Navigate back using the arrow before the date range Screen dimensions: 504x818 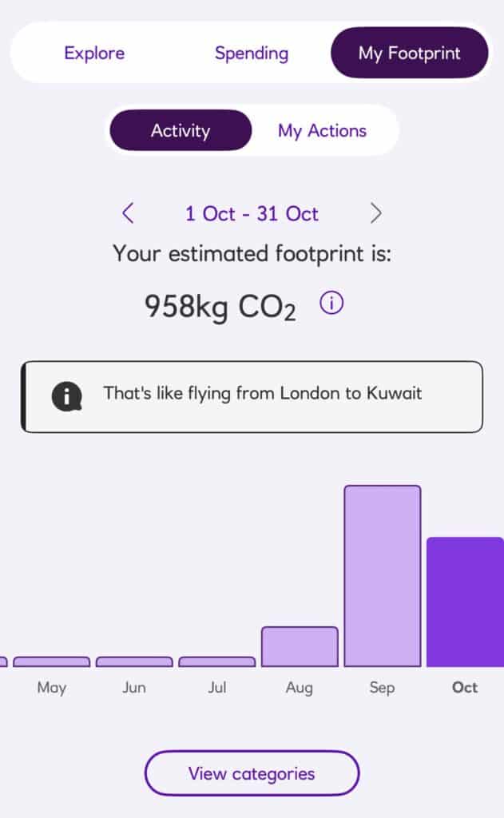[x=128, y=213]
